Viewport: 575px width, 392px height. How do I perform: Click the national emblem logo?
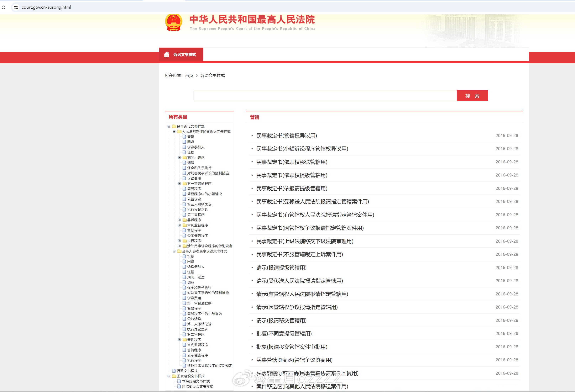pos(173,23)
